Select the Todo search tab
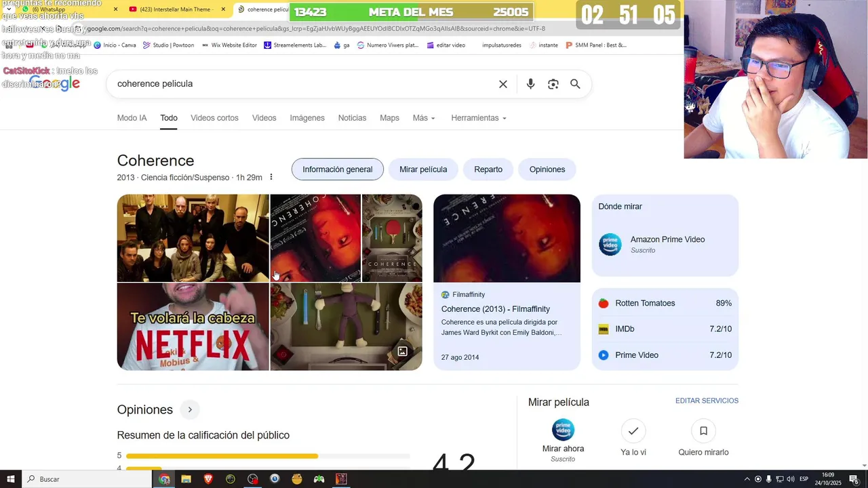868x488 pixels. [169, 118]
